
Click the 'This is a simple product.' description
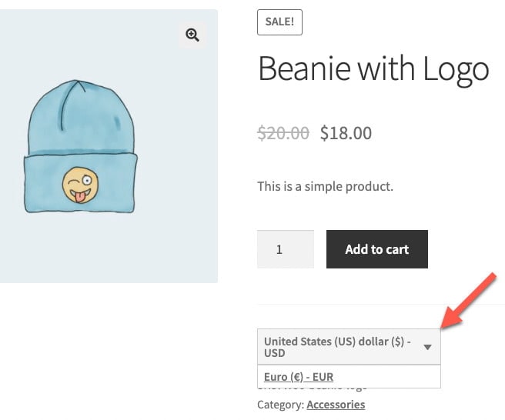[326, 186]
